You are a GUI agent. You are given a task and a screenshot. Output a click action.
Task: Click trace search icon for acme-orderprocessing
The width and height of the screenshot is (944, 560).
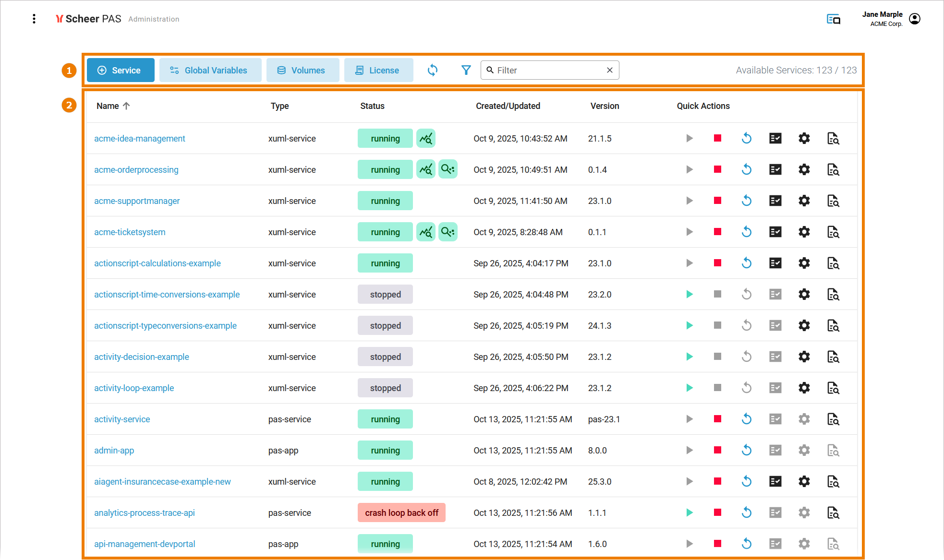[x=448, y=169]
